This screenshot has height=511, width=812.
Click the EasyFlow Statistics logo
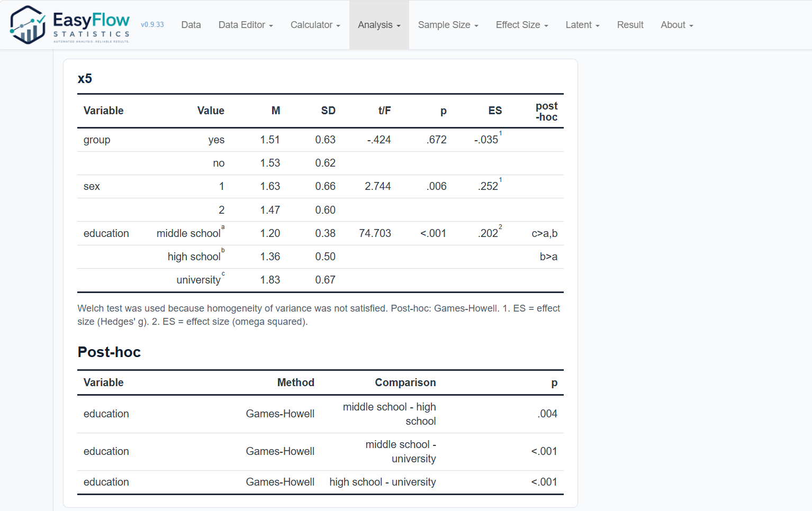tap(70, 25)
